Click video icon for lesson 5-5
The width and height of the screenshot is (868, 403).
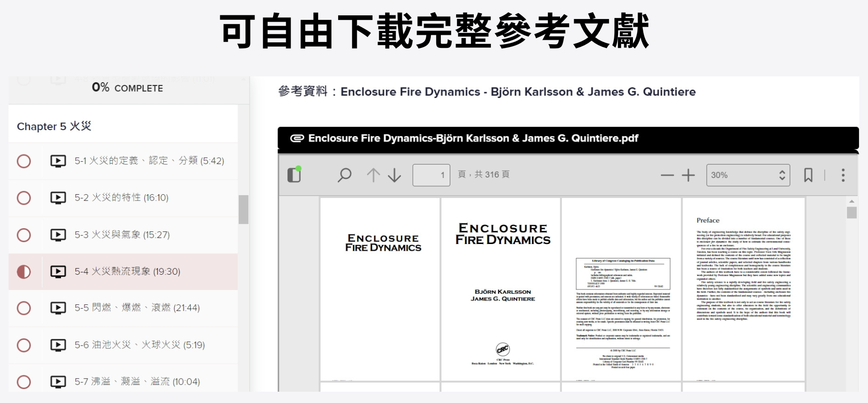pyautogui.click(x=58, y=308)
